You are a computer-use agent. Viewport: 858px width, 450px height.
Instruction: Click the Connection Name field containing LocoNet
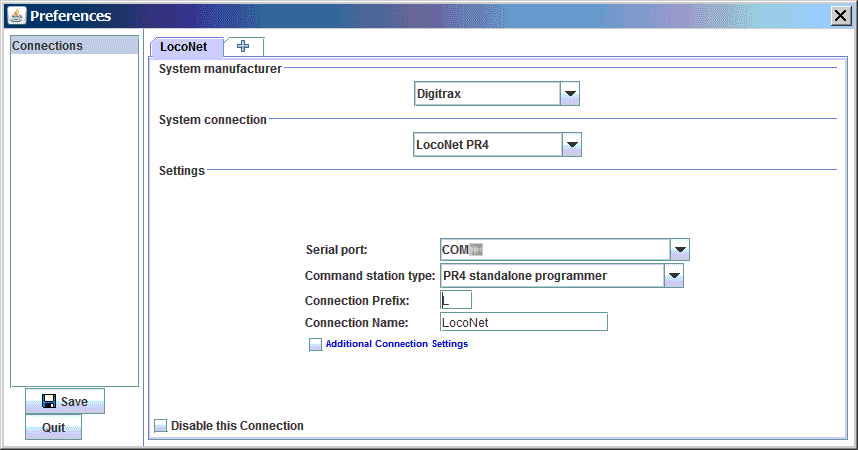click(x=524, y=322)
